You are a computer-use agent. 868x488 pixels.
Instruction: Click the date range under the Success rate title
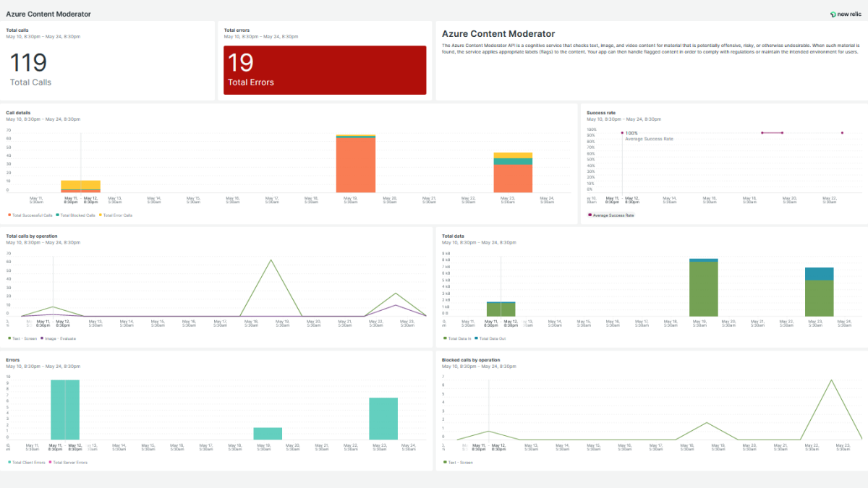[624, 119]
